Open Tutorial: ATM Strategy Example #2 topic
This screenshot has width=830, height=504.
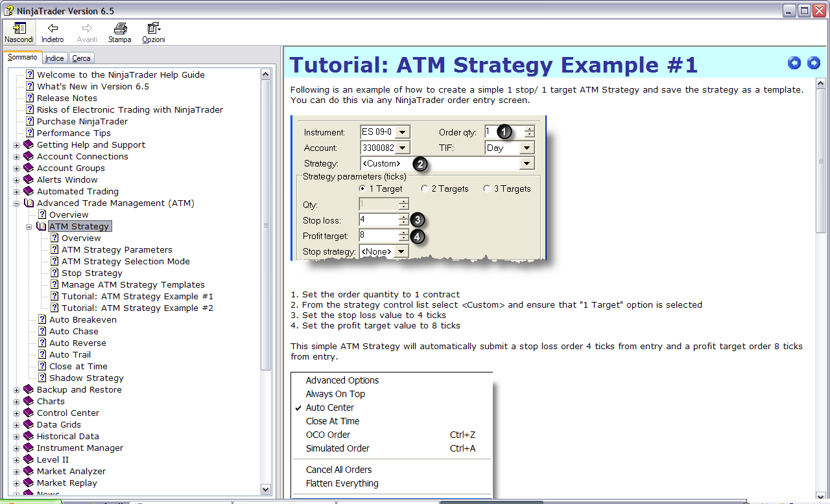pyautogui.click(x=137, y=308)
